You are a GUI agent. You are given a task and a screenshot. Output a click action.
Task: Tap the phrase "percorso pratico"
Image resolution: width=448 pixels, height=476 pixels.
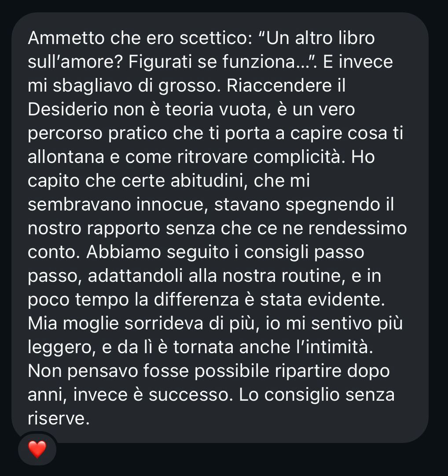pyautogui.click(x=97, y=133)
